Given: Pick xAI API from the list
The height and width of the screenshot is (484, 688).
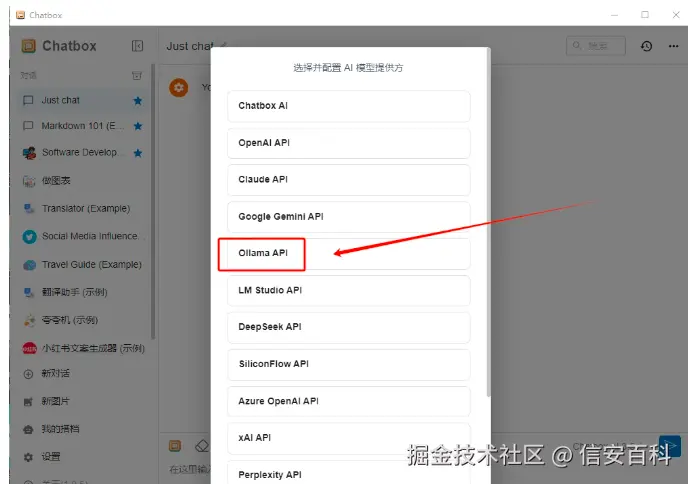Looking at the screenshot, I should pyautogui.click(x=348, y=438).
